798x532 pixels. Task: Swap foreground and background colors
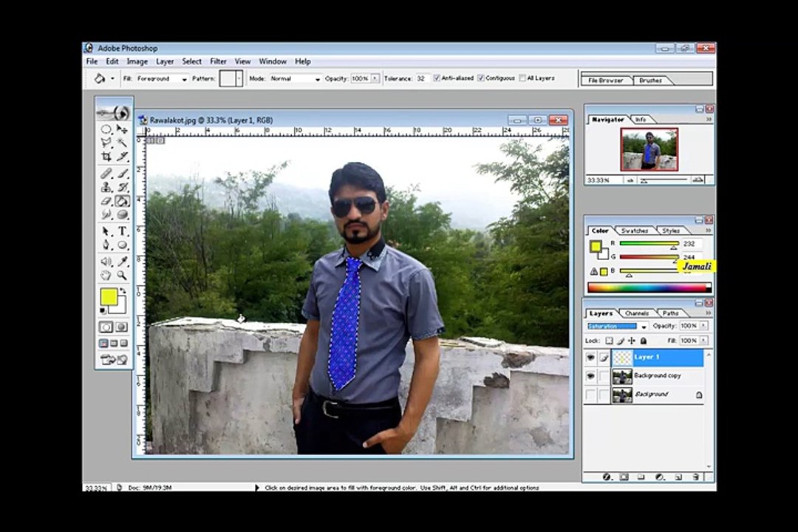coord(123,290)
